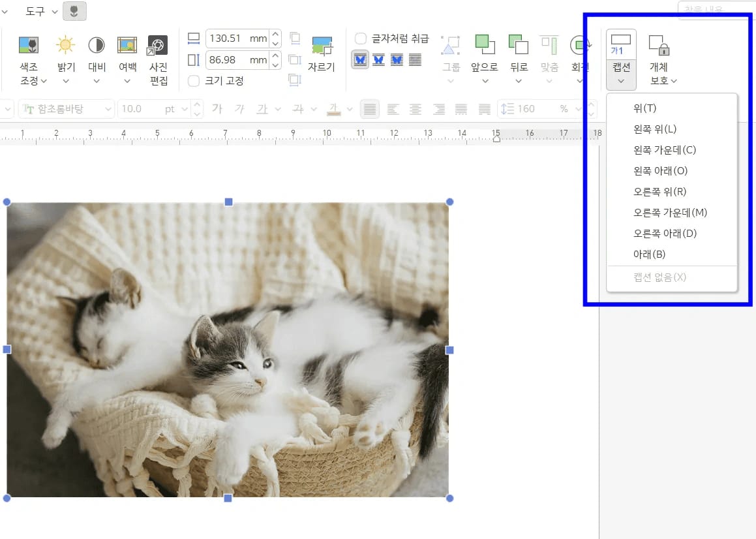
Task: Check the 크기 고정 size lock checkbox
Action: click(194, 81)
